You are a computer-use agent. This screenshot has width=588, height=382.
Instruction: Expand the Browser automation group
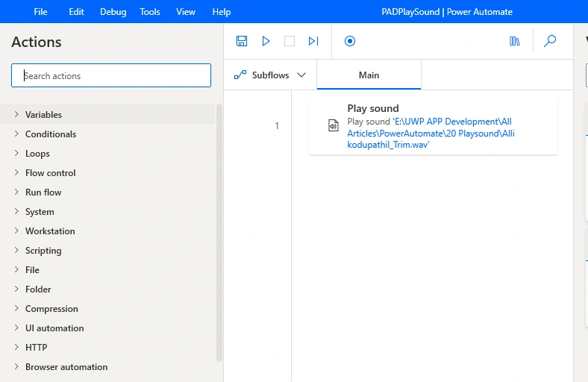[x=107, y=366]
